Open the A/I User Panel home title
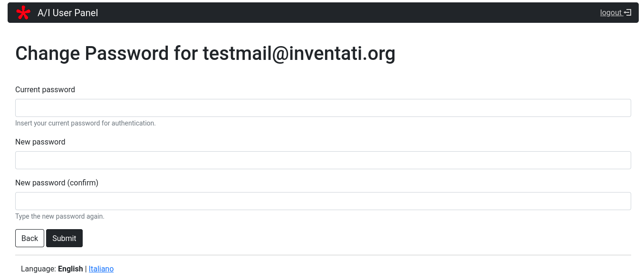The width and height of the screenshot is (644, 280). click(x=67, y=13)
